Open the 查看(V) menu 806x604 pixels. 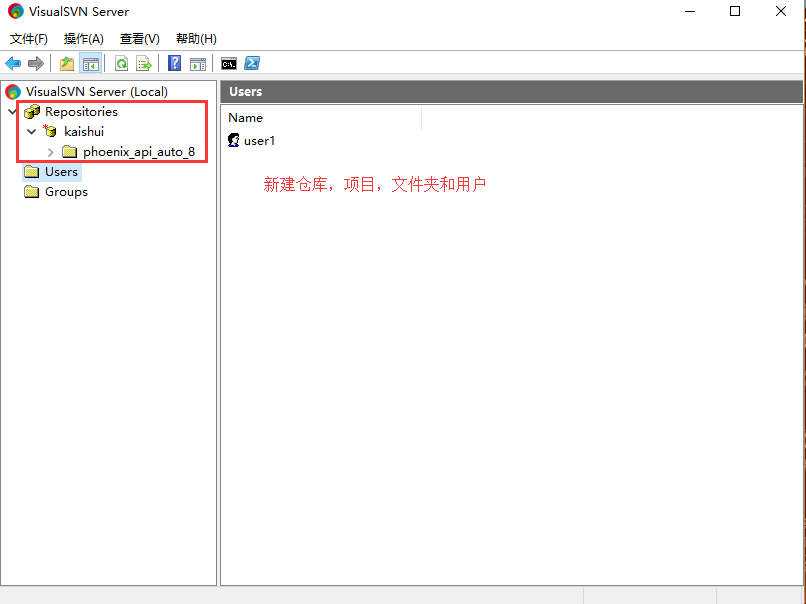tap(140, 39)
